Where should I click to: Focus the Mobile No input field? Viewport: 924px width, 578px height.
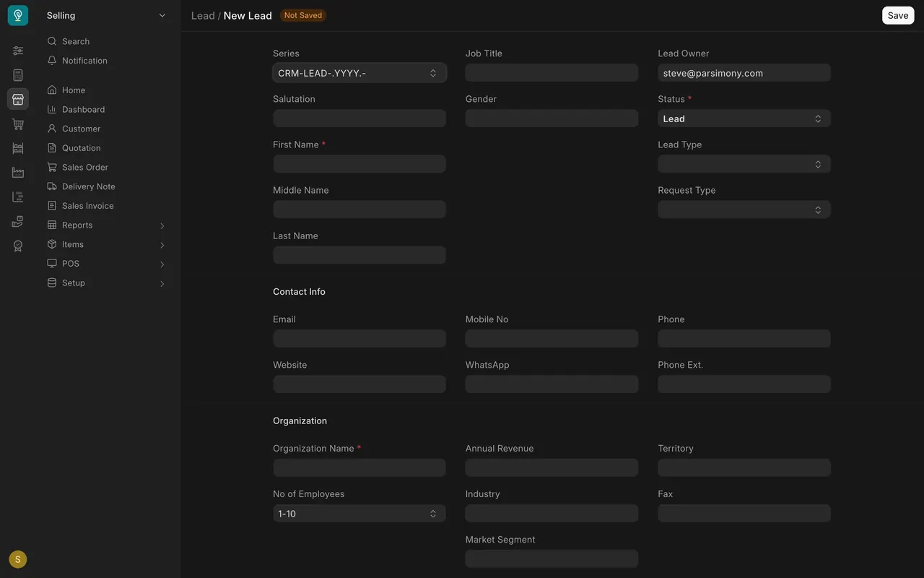coord(552,339)
